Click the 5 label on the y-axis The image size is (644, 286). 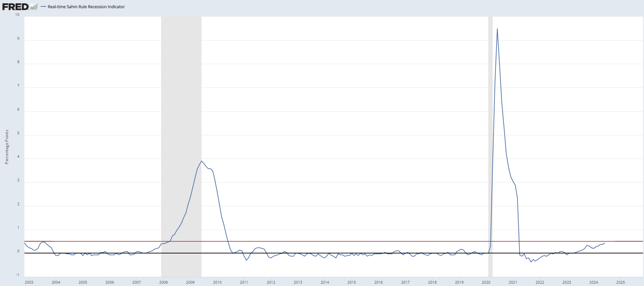pyautogui.click(x=18, y=133)
